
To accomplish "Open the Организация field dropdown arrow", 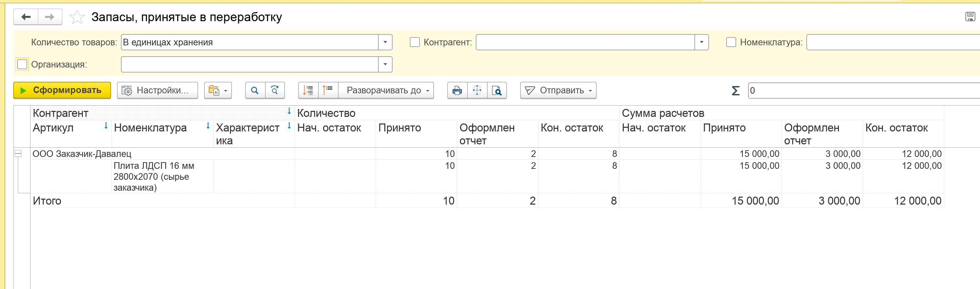I will (x=385, y=64).
